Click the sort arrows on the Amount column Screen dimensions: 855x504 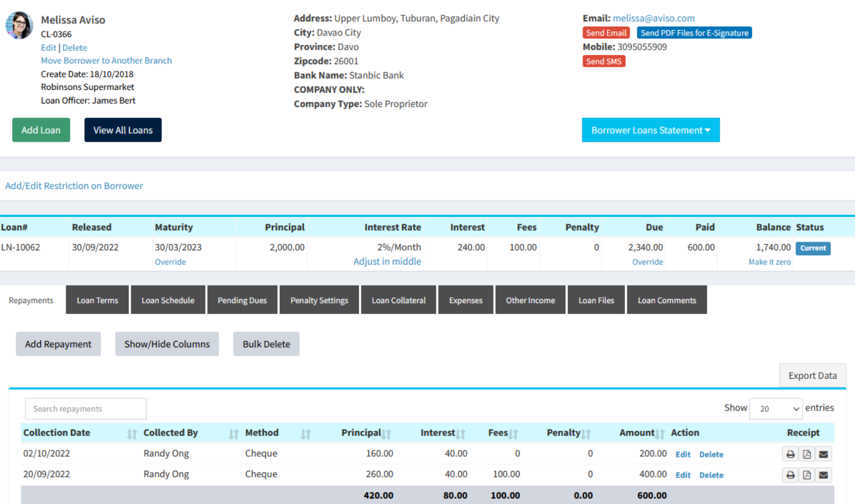(x=660, y=433)
